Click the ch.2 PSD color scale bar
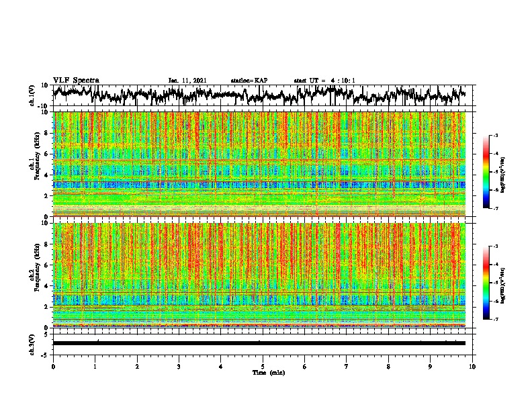Screen dimensions: 532x411 [486, 283]
